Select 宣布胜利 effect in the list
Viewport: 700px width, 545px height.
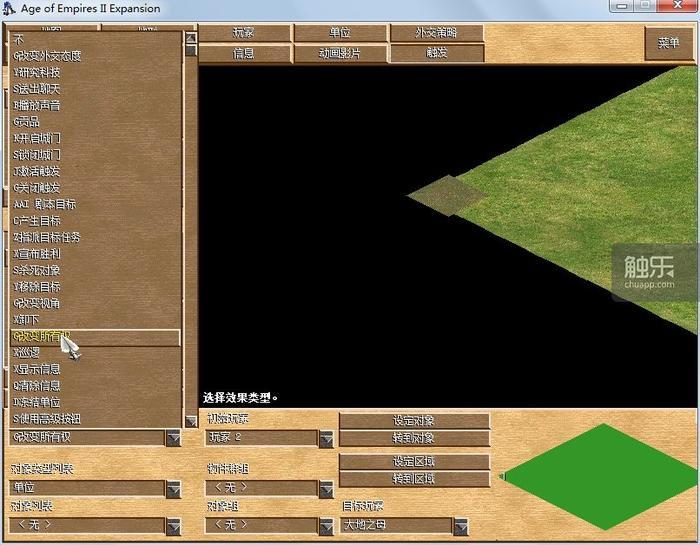[x=38, y=254]
